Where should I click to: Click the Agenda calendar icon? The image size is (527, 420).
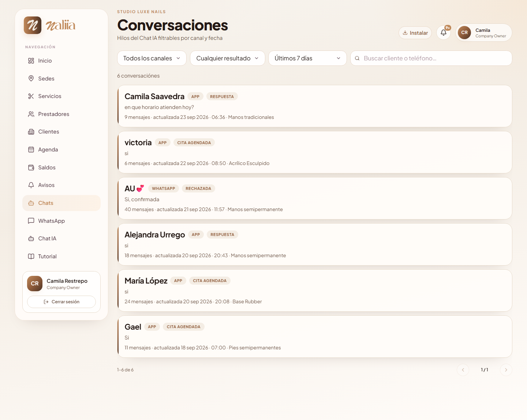[31, 150]
